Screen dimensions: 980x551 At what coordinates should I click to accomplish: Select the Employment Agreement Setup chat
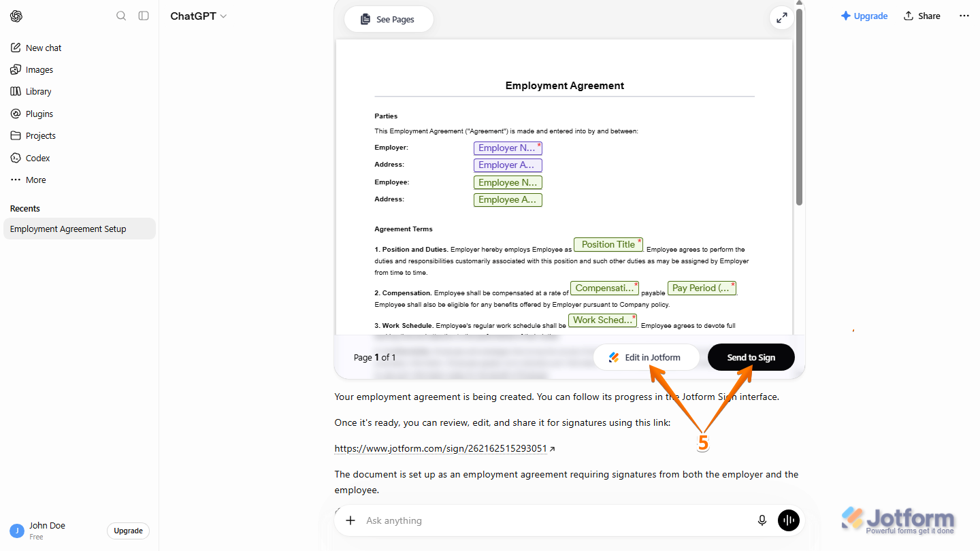coord(80,229)
